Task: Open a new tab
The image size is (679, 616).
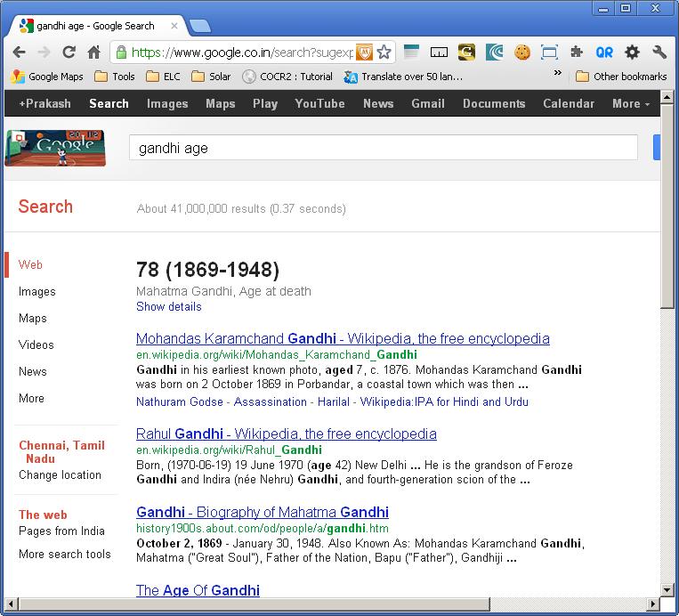Action: click(x=200, y=27)
